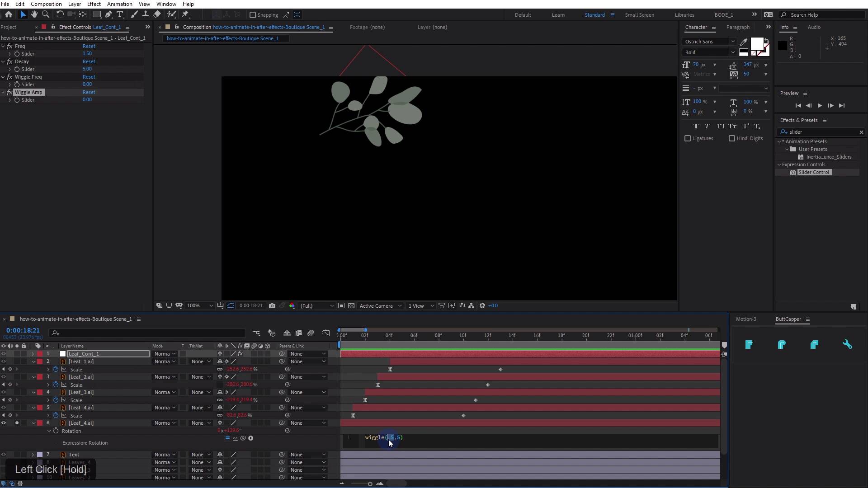Select the Brush tool
868x488 pixels.
coord(134,14)
